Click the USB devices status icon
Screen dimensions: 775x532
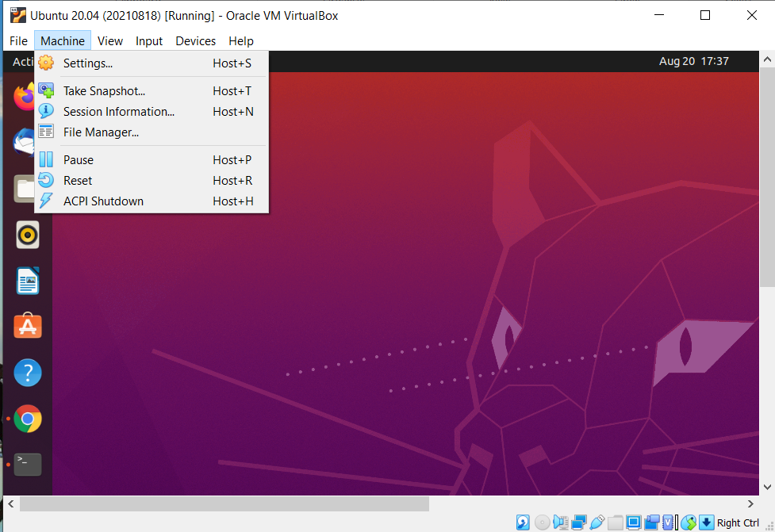click(x=597, y=522)
